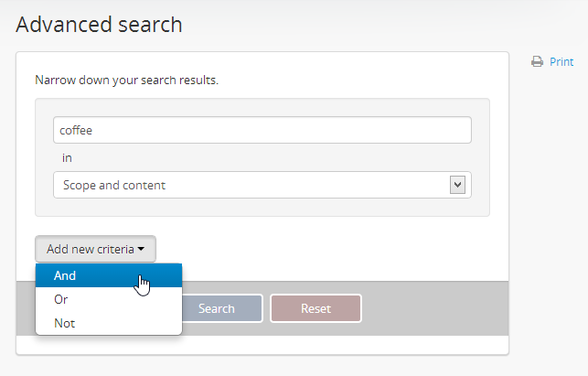Click the search field containing "coffee"

click(262, 130)
